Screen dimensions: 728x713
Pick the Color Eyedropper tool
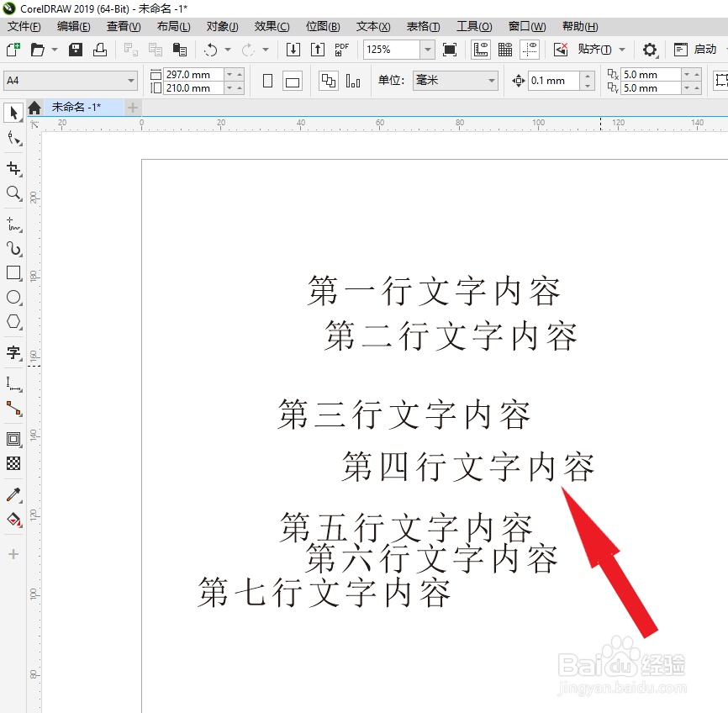(x=12, y=494)
